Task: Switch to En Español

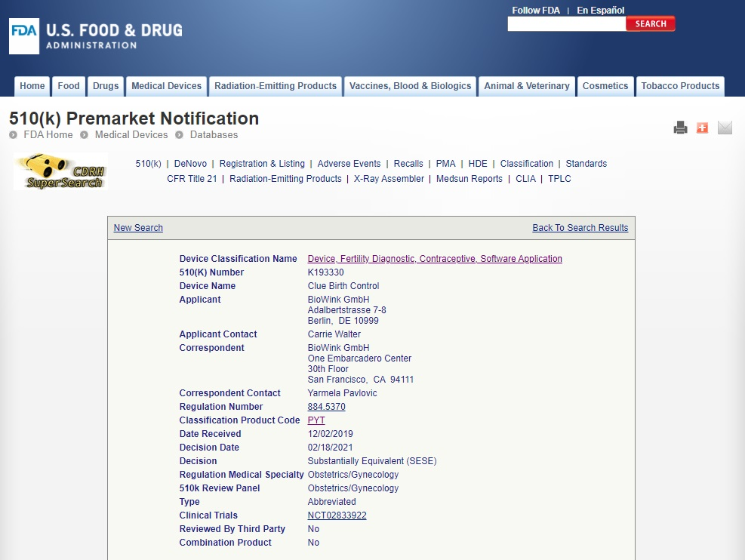Action: (x=601, y=10)
